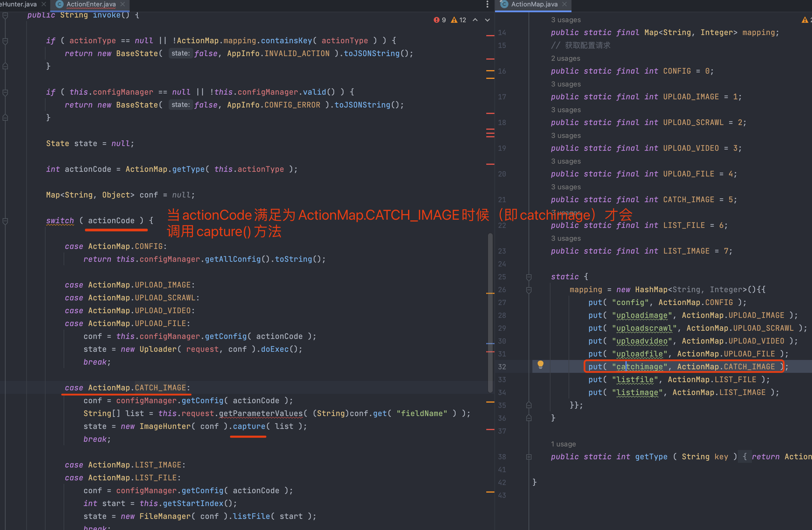Viewport: 812px width, 530px height.
Task: Open the '1 usage' hint above getType
Action: tap(563, 444)
